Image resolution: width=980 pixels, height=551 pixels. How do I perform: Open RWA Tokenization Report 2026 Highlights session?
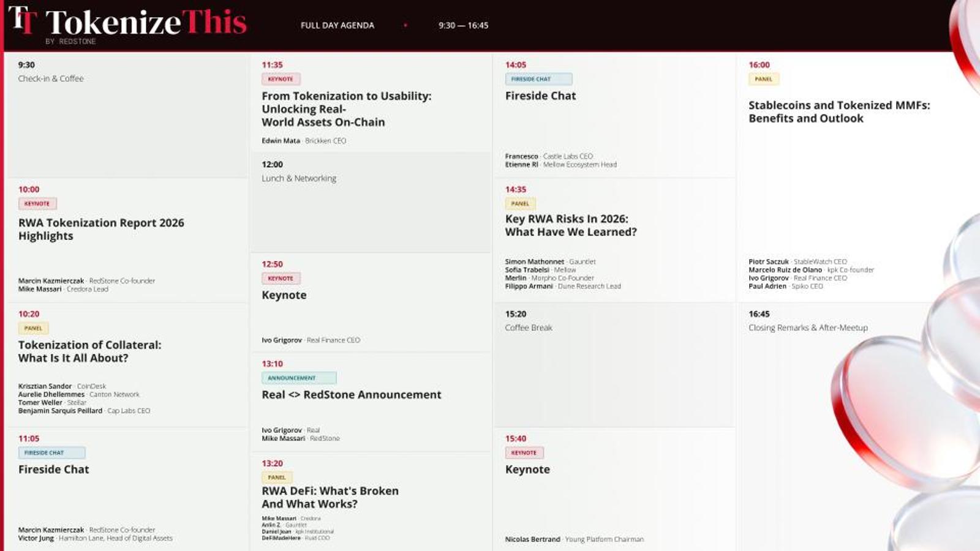[x=101, y=230]
